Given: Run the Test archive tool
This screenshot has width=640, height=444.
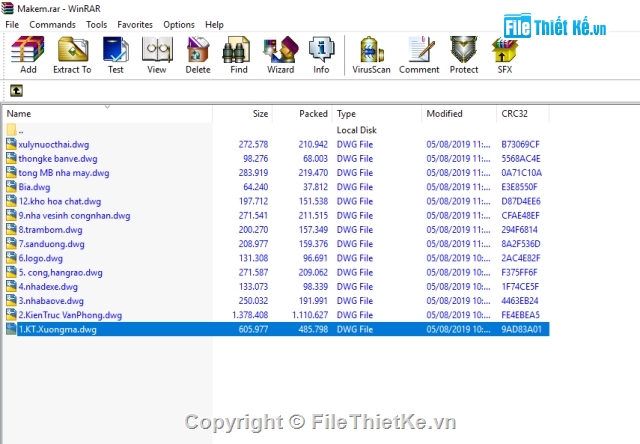Looking at the screenshot, I should (x=116, y=49).
